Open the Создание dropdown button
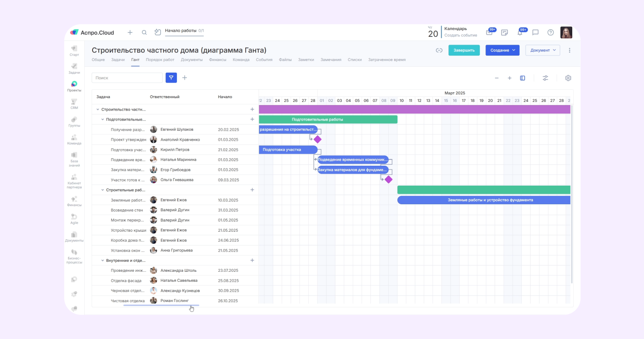 click(502, 50)
